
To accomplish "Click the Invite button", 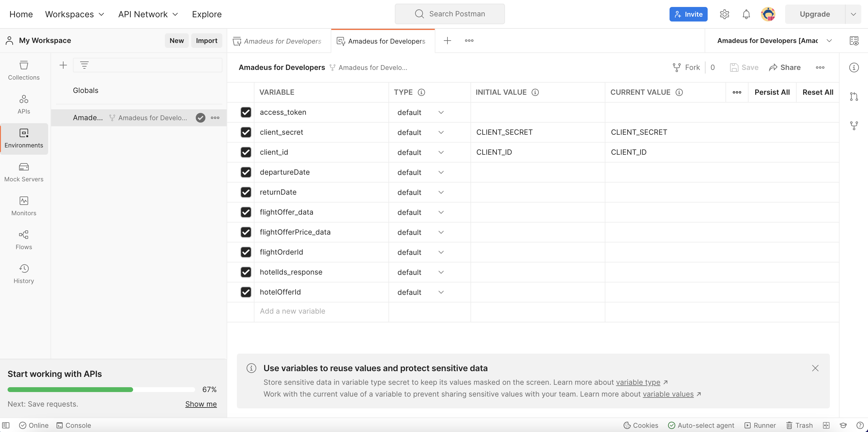I will (x=688, y=14).
